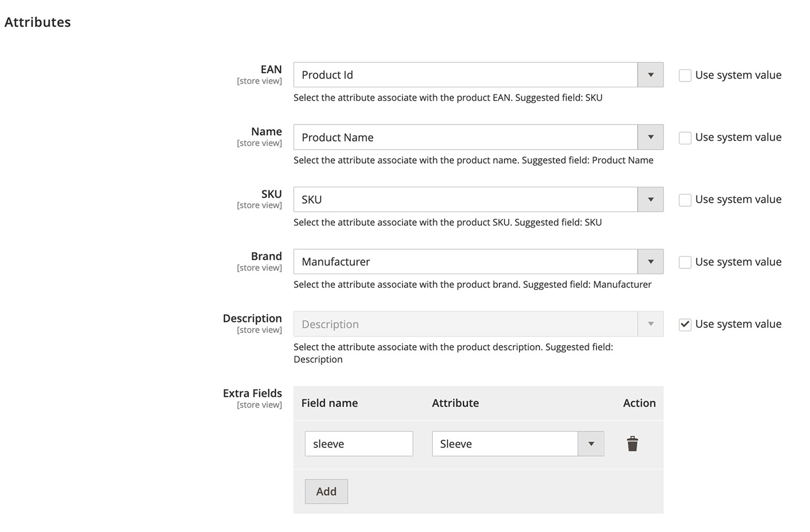This screenshot has height=532, width=810.
Task: Click the Description help text
Action: pos(453,353)
